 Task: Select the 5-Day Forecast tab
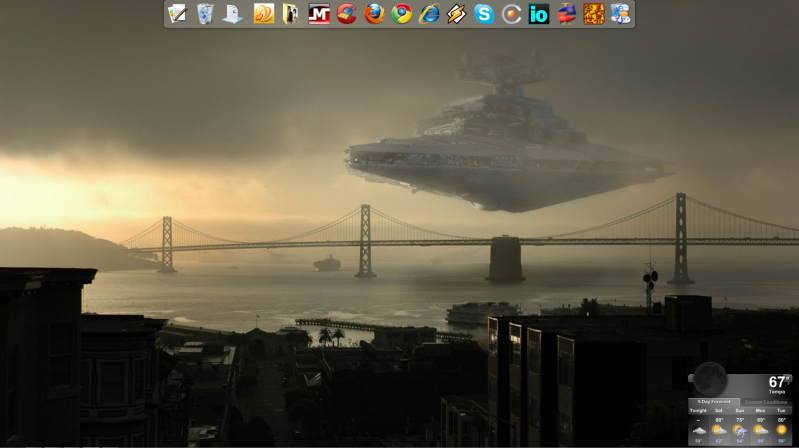[x=713, y=402]
